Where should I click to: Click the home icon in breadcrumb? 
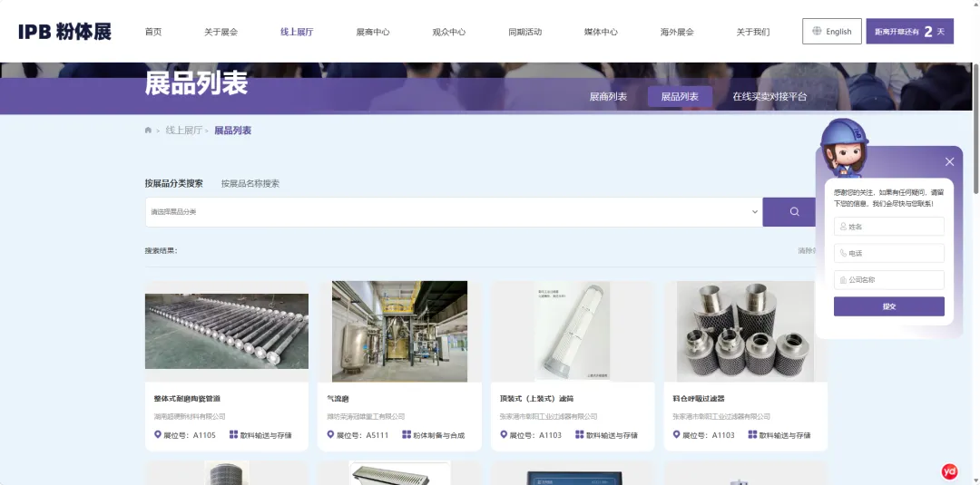coord(148,131)
